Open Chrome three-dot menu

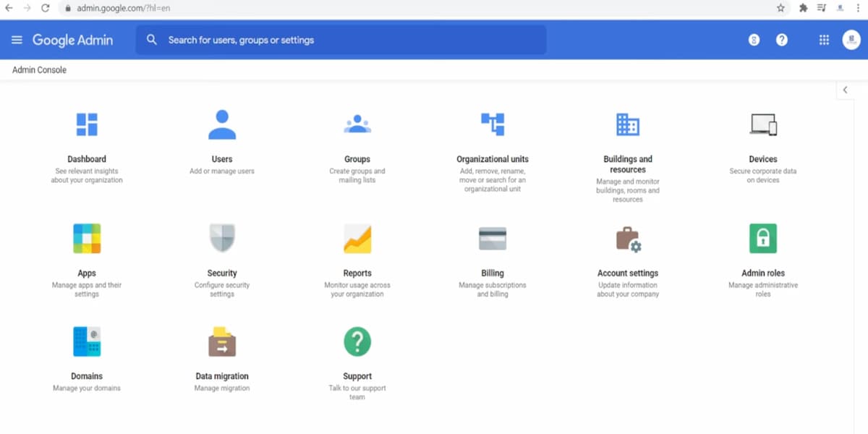858,8
